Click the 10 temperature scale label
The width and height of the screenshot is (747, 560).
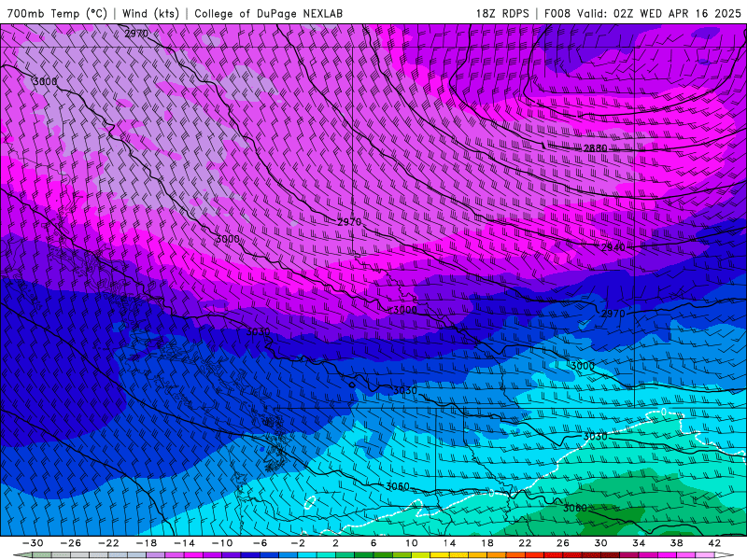412,543
